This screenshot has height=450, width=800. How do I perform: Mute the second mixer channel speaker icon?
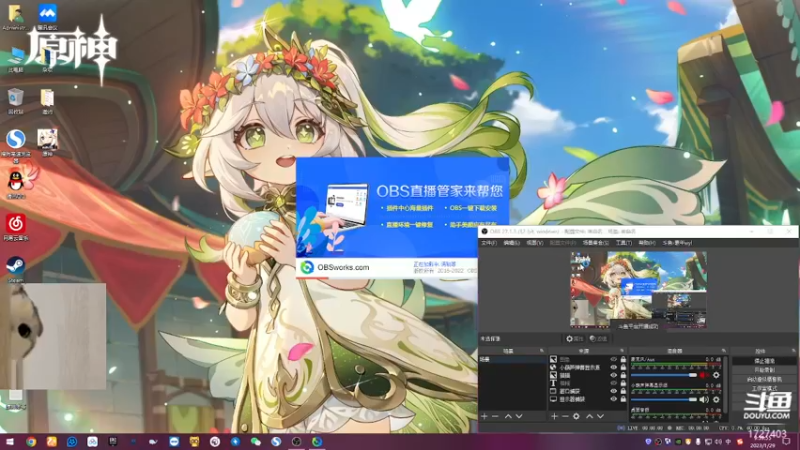pos(704,399)
